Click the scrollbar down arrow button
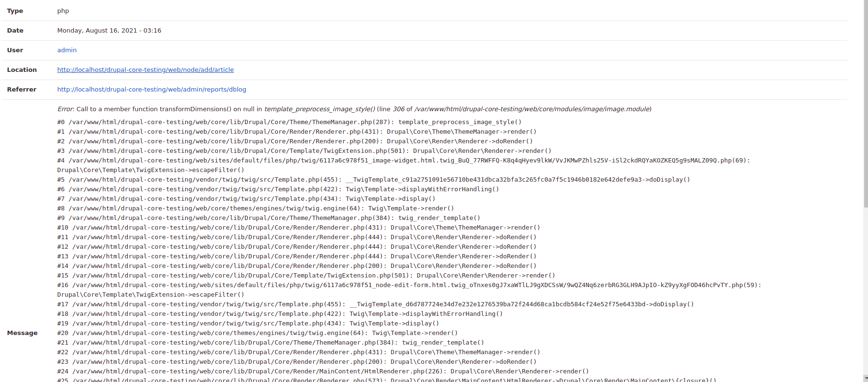868x382 pixels. click(x=865, y=378)
